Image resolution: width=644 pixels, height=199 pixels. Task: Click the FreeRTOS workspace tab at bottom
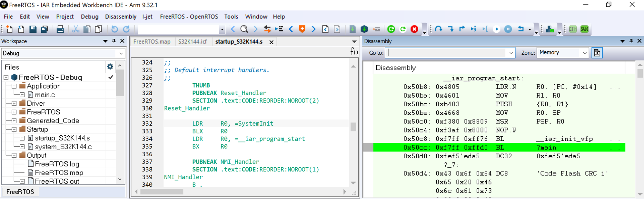click(x=20, y=192)
